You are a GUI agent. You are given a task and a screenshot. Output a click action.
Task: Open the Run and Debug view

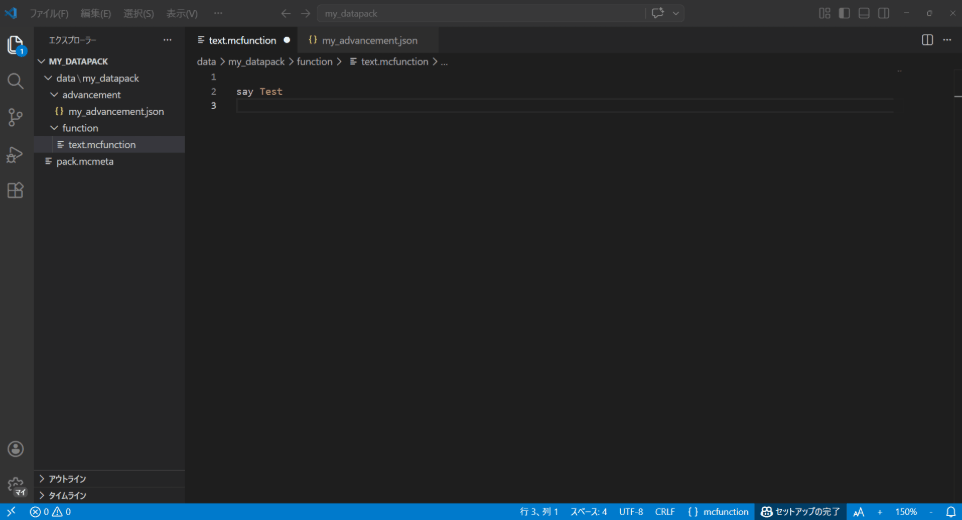click(x=15, y=154)
